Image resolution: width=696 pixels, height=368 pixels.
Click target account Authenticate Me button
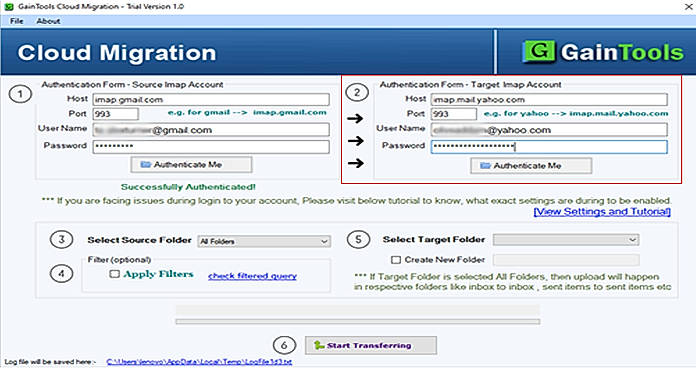531,166
